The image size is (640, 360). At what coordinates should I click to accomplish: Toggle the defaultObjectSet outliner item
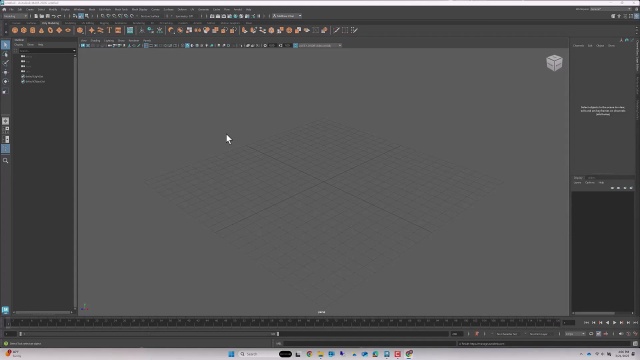(35, 81)
